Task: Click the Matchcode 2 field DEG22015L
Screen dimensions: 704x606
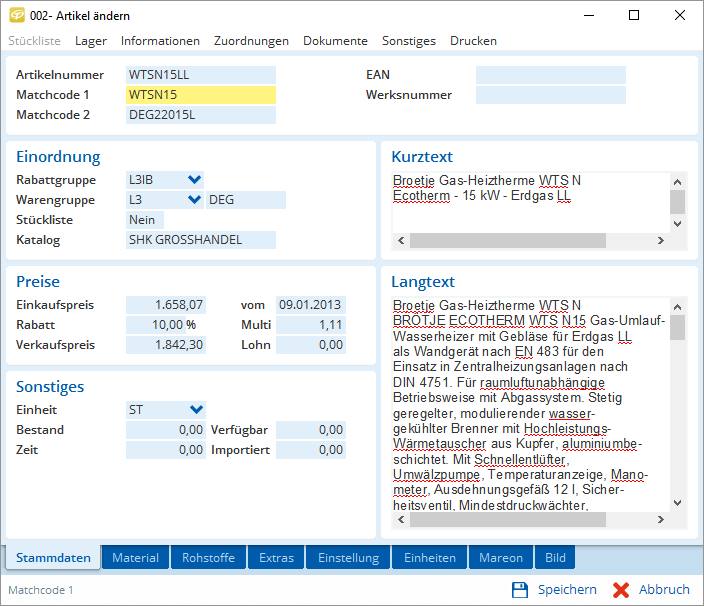Action: coord(201,115)
